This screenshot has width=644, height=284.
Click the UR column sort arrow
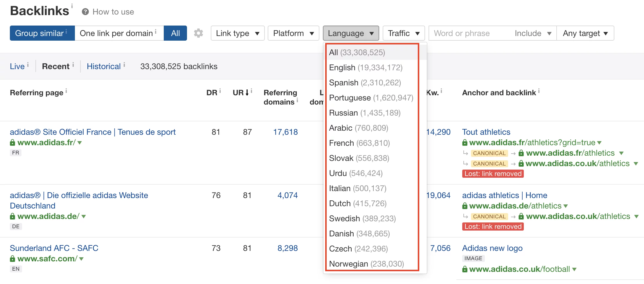[247, 92]
